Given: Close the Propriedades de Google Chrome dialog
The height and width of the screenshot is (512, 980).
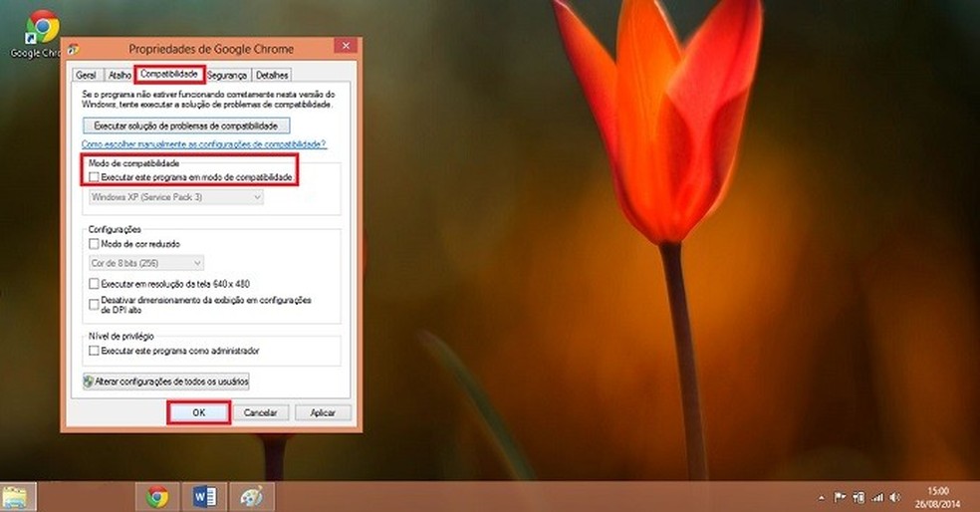Looking at the screenshot, I should [x=345, y=46].
